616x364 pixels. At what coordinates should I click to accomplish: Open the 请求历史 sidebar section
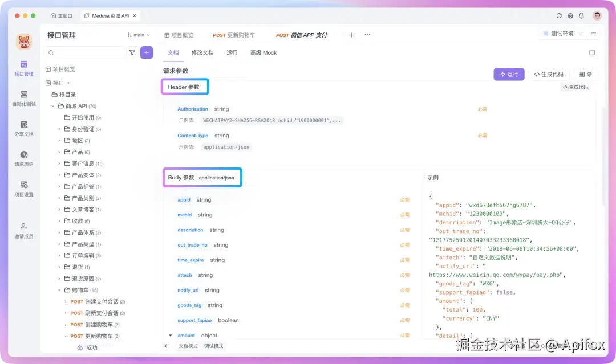tap(24, 159)
